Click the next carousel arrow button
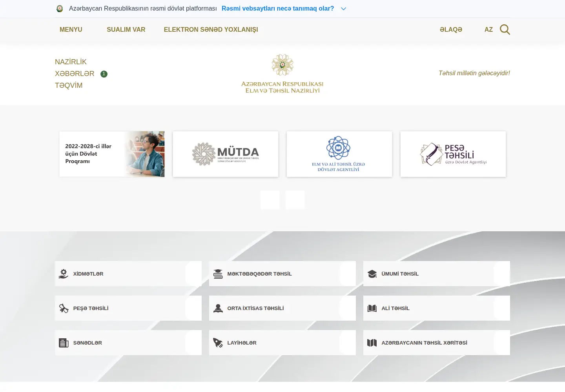The width and height of the screenshot is (565, 392). coord(295,200)
